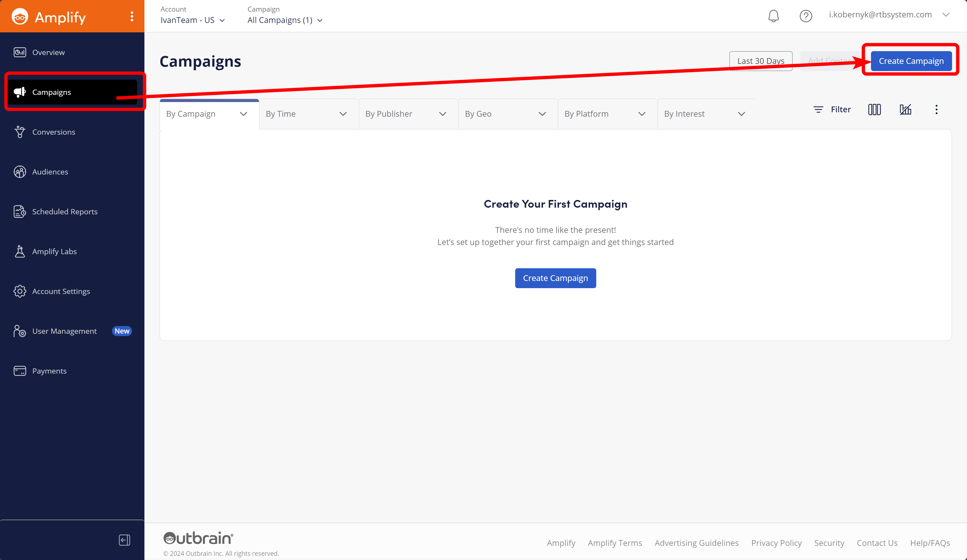Image resolution: width=967 pixels, height=560 pixels.
Task: Open the table more-options kebab menu
Action: click(936, 110)
